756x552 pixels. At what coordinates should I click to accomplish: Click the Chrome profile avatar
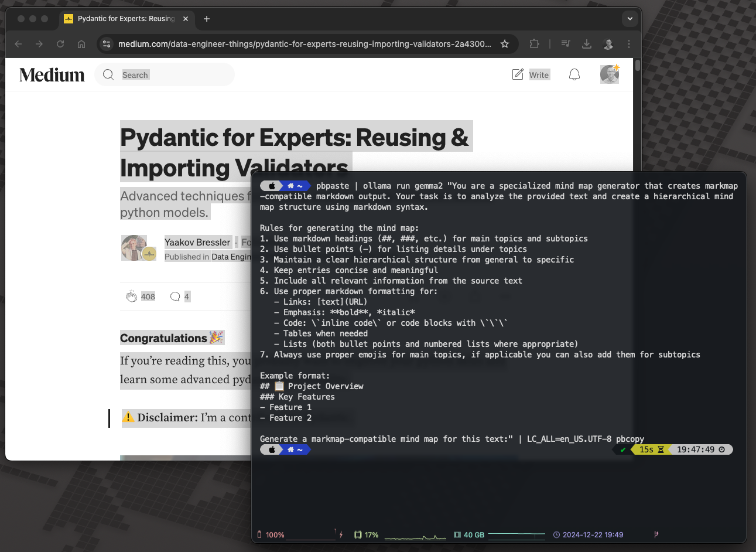[608, 44]
